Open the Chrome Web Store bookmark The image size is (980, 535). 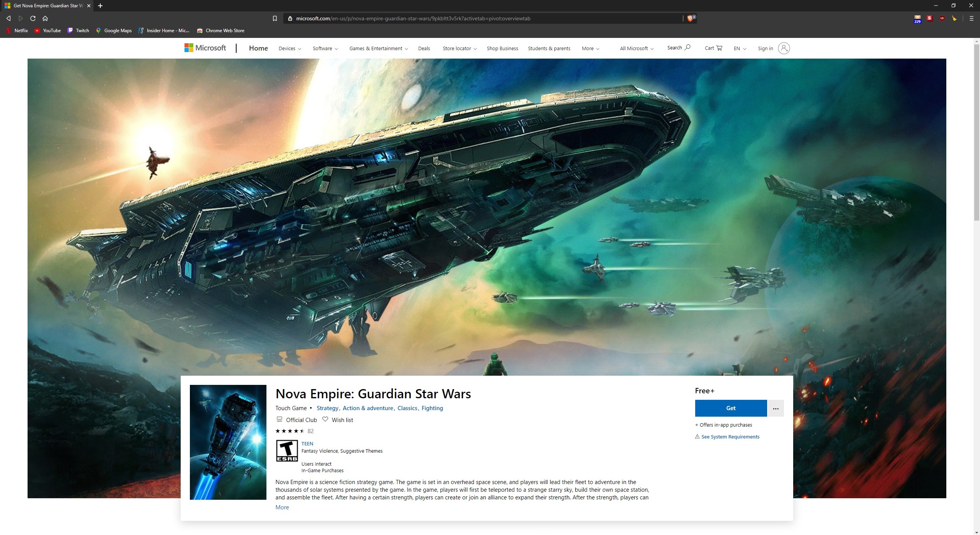(220, 31)
